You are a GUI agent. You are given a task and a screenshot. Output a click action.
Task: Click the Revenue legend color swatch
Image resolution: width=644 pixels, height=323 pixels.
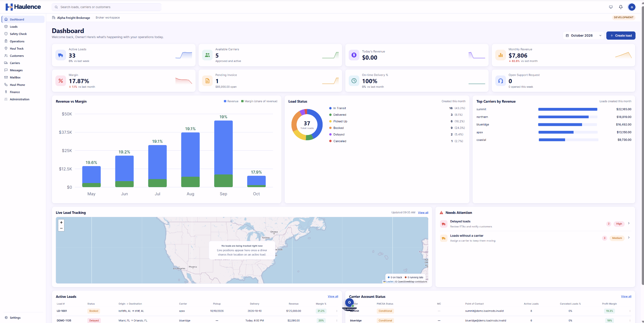click(x=225, y=101)
